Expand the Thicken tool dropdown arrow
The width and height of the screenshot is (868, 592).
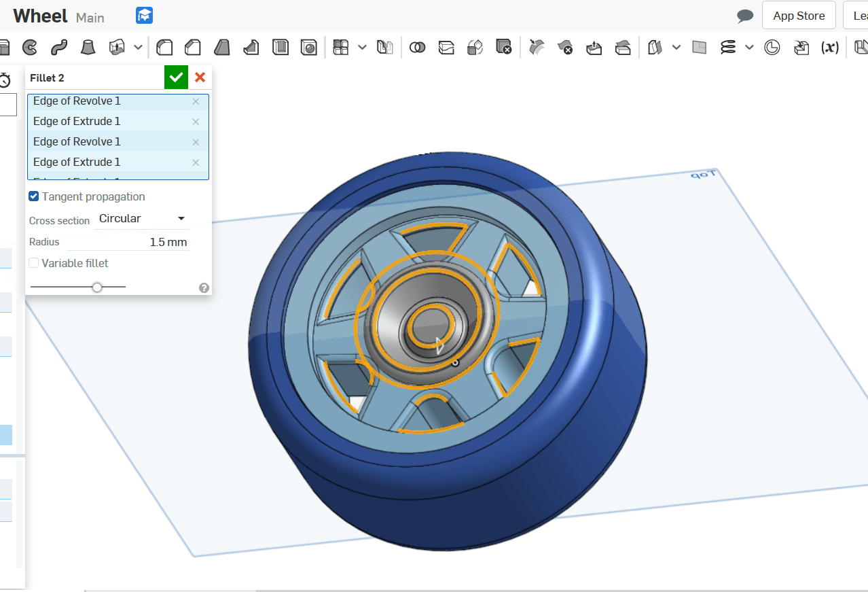(139, 47)
